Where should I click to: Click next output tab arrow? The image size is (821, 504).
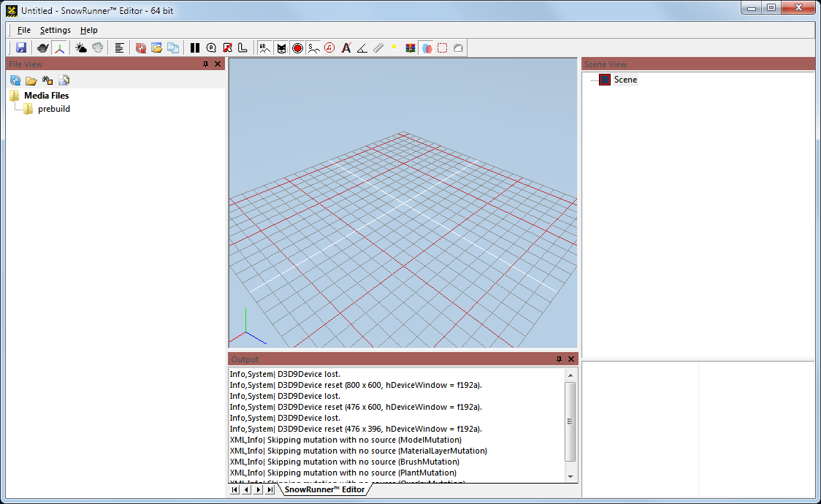coord(258,489)
